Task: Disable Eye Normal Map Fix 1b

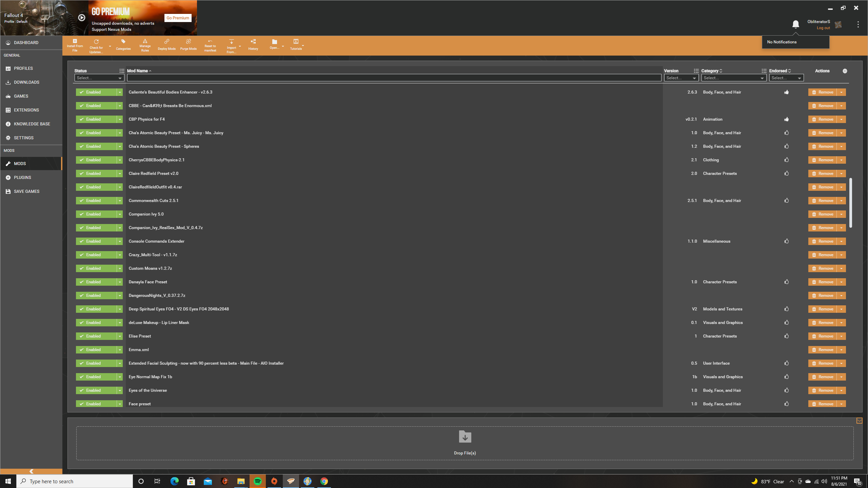Action: point(96,377)
